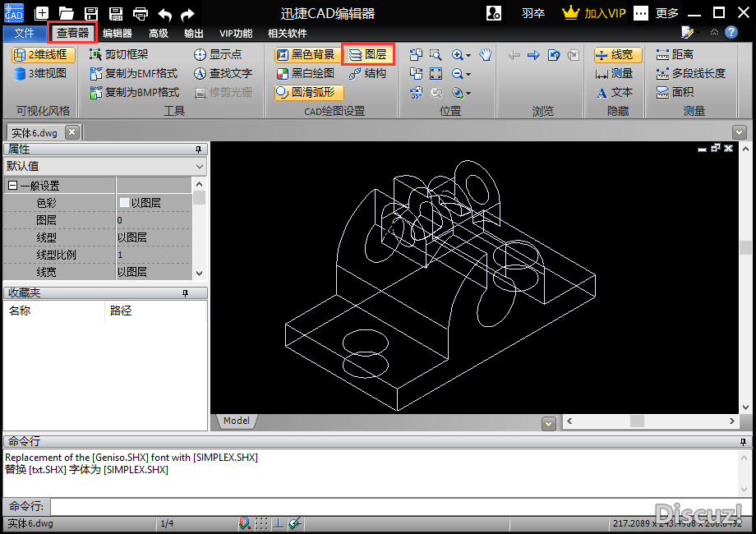The width and height of the screenshot is (756, 534).
Task: Choose 复制为EMF格式 copy tool
Action: point(134,74)
